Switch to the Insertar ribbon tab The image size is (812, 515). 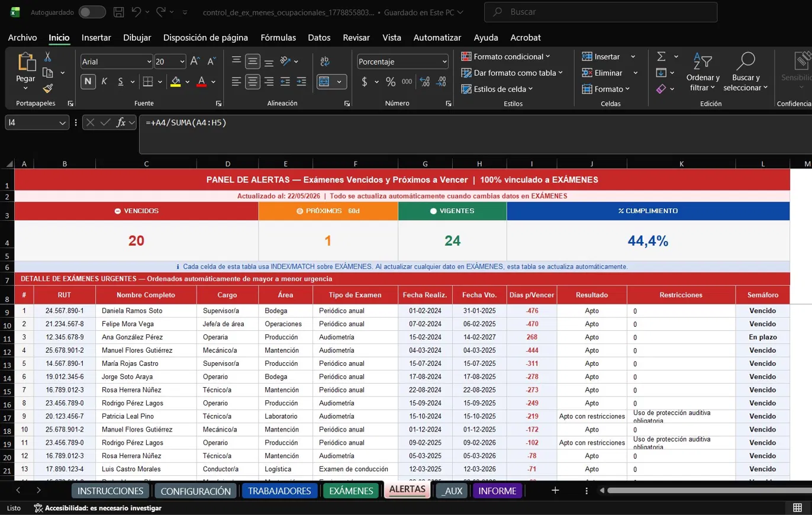[x=96, y=37]
